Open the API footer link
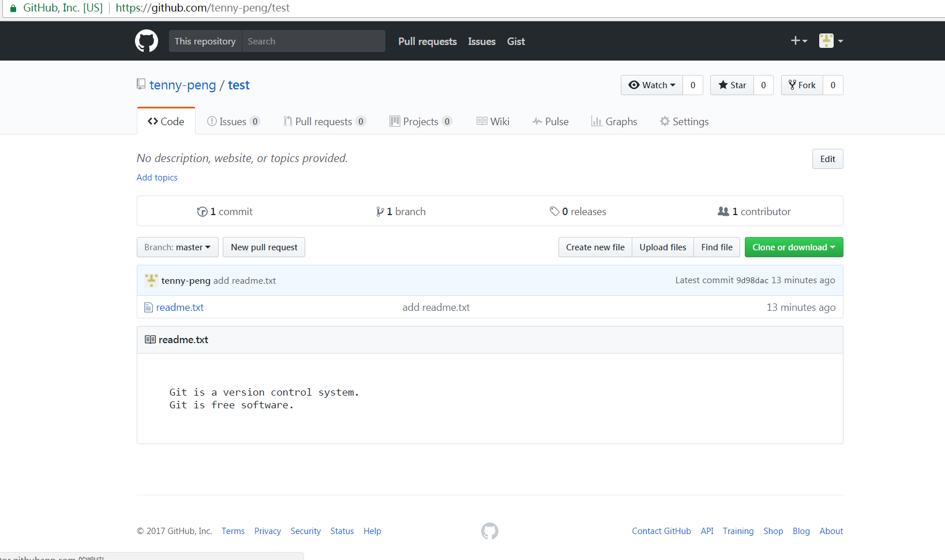The width and height of the screenshot is (945, 560). point(707,531)
